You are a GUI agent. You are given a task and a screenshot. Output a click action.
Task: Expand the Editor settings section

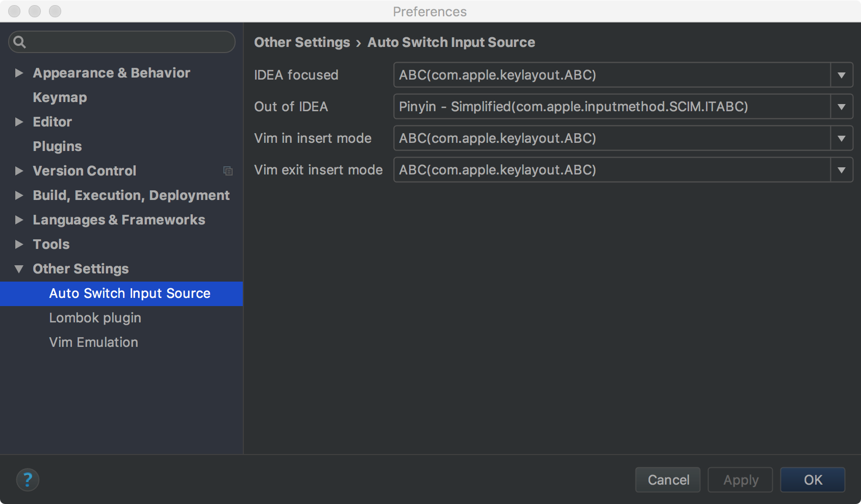click(19, 122)
